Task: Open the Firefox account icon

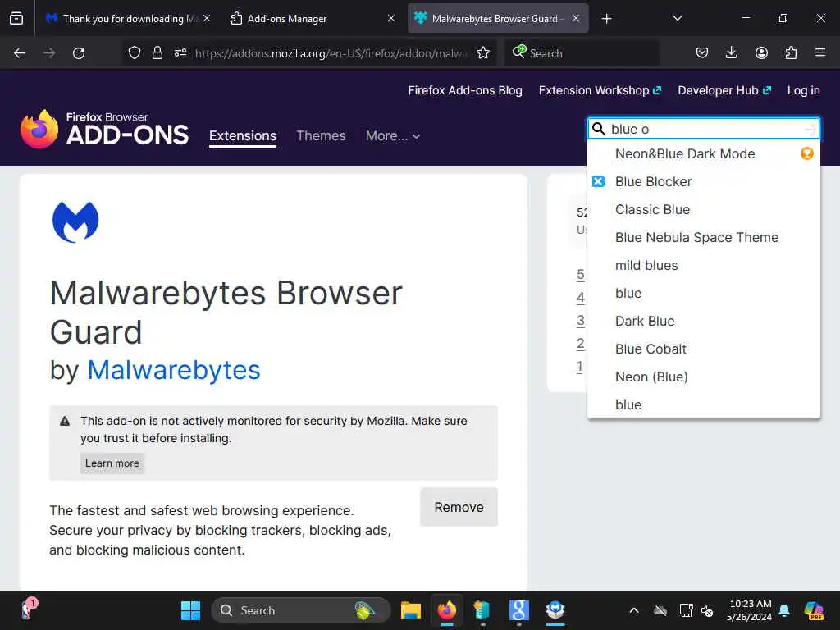Action: (761, 53)
